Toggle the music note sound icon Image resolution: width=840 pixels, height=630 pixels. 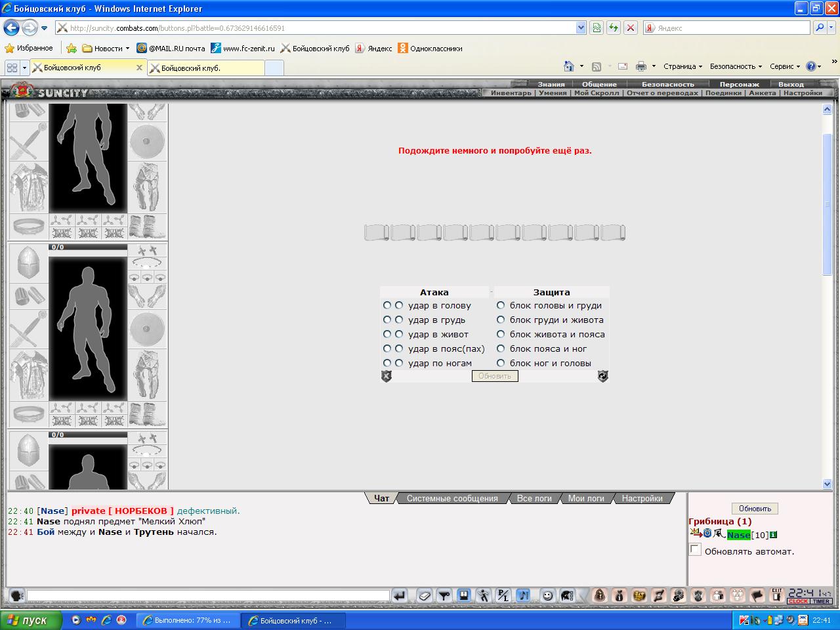point(523,596)
